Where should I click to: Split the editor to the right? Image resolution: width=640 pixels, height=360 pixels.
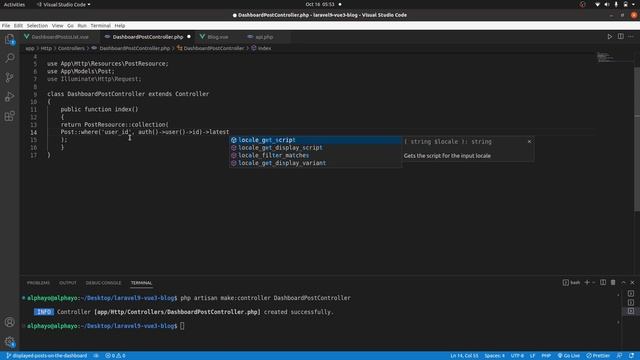(620, 37)
